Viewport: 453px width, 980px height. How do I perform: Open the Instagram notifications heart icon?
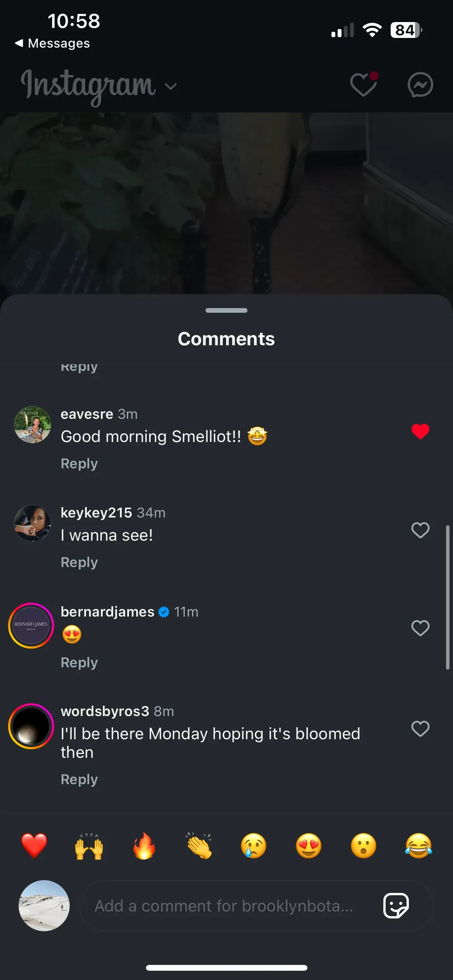tap(363, 85)
